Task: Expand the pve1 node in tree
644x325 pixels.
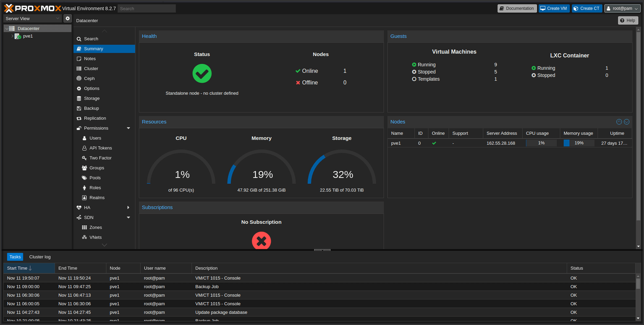Action: [x=12, y=36]
